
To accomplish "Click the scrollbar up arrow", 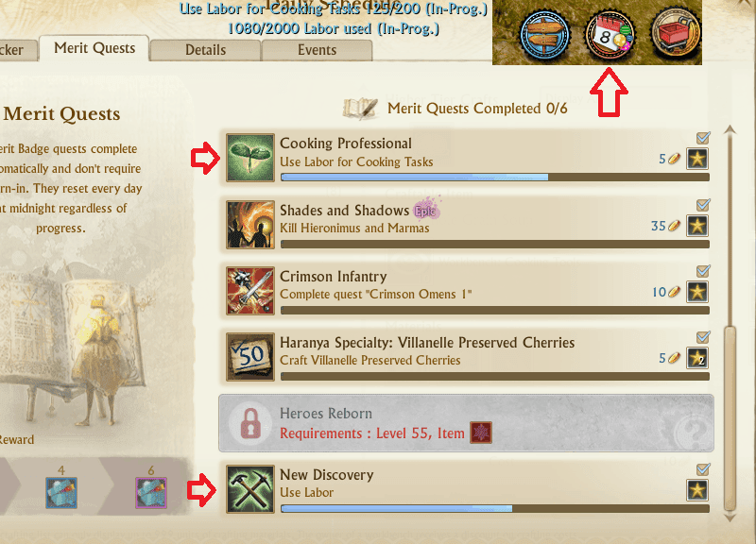I will (730, 129).
